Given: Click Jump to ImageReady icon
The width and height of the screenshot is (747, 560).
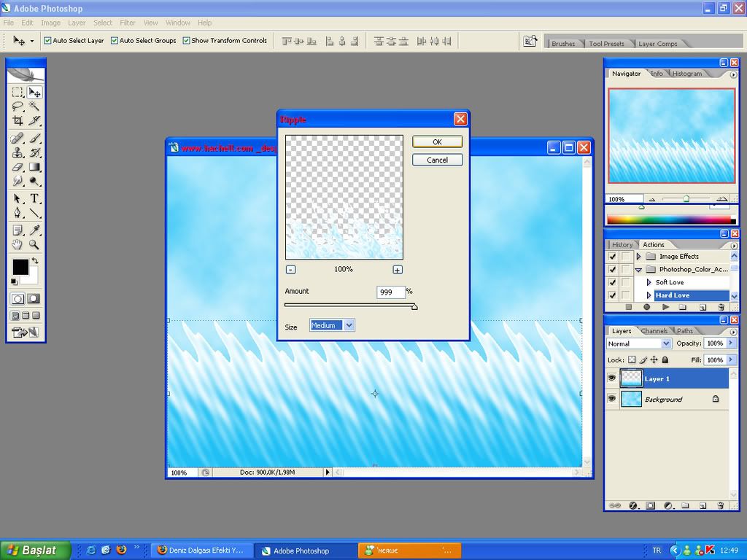Looking at the screenshot, I should click(20, 332).
